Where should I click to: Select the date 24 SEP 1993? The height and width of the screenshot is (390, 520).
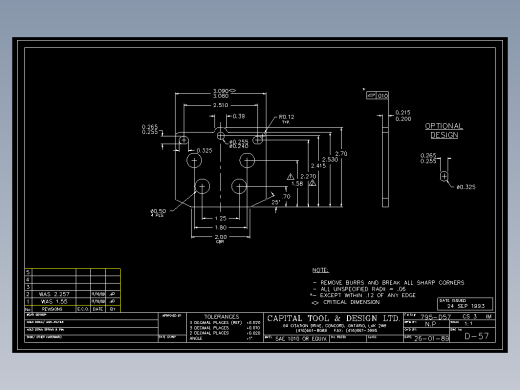466,306
